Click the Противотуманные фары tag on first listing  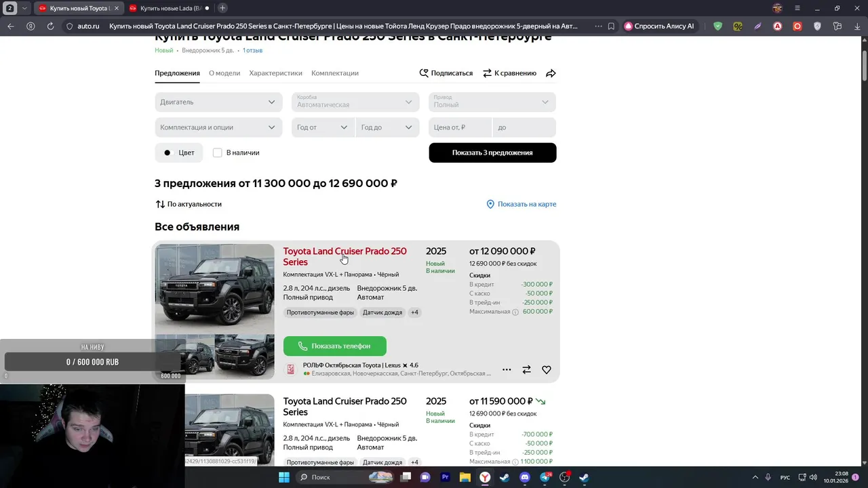coord(320,312)
